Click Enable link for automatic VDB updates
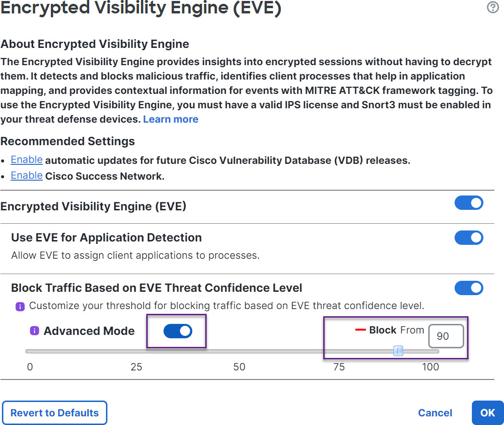Viewport: 504px width, 425px height. click(27, 160)
